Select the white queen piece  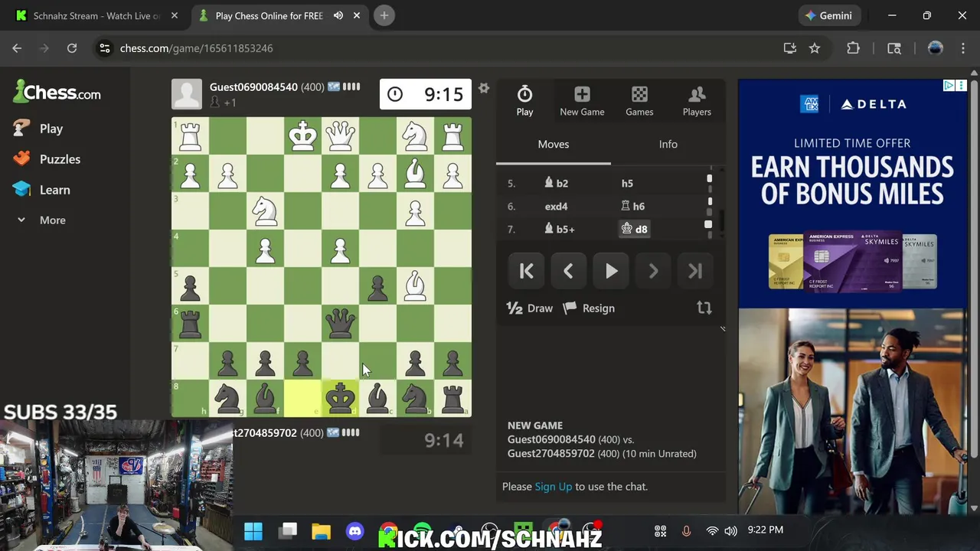341,136
